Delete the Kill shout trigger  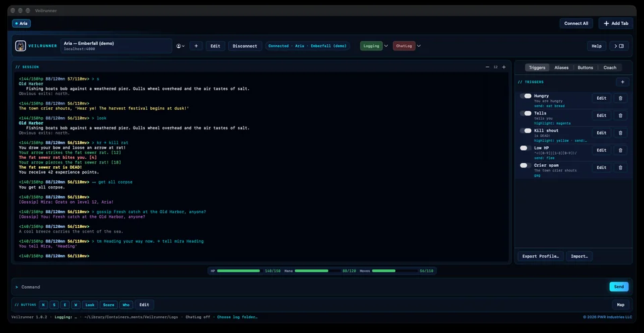620,133
